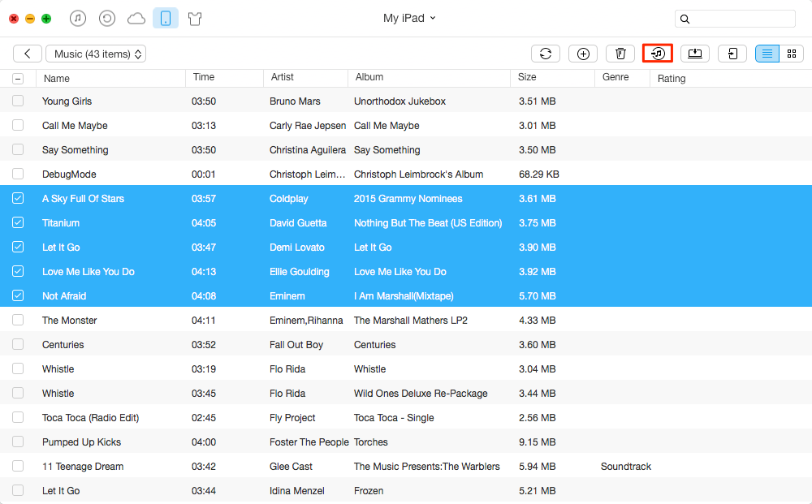Click the Bruno Mars artist cell
812x504 pixels.
pos(295,101)
